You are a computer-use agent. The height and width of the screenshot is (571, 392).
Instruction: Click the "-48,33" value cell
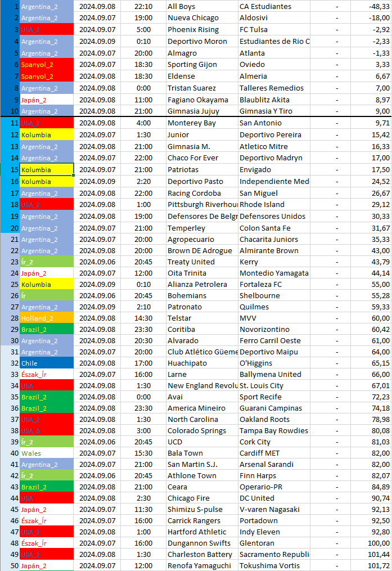point(371,6)
